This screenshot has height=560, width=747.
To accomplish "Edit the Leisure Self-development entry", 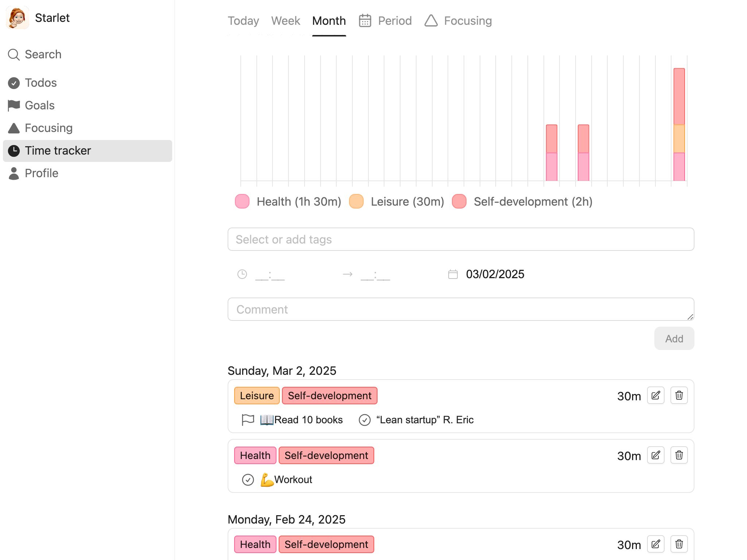I will point(655,396).
